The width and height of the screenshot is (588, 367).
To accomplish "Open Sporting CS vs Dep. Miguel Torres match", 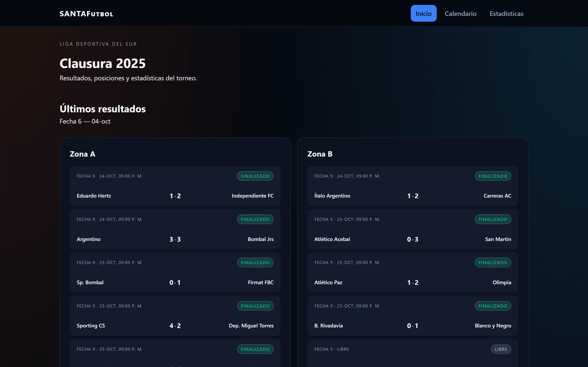I will click(175, 316).
